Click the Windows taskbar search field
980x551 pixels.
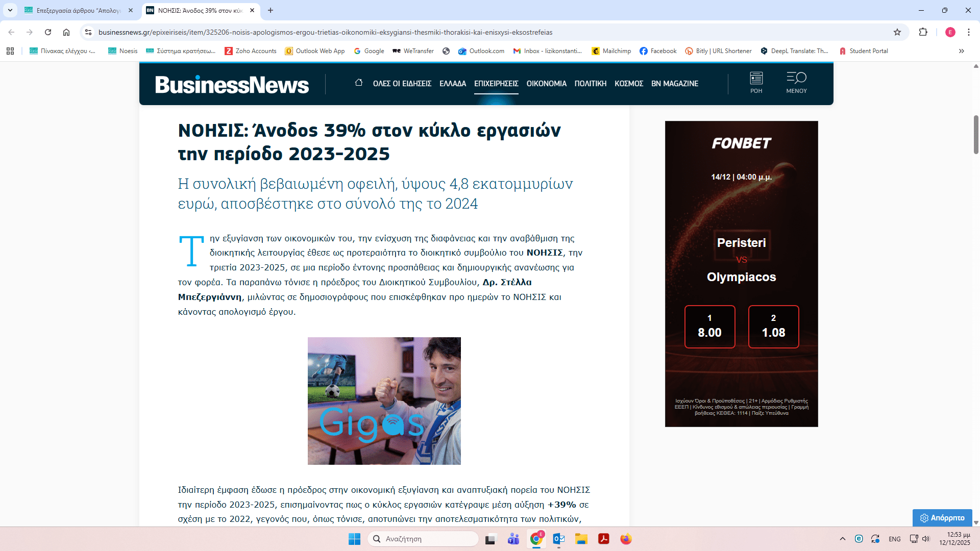click(424, 539)
